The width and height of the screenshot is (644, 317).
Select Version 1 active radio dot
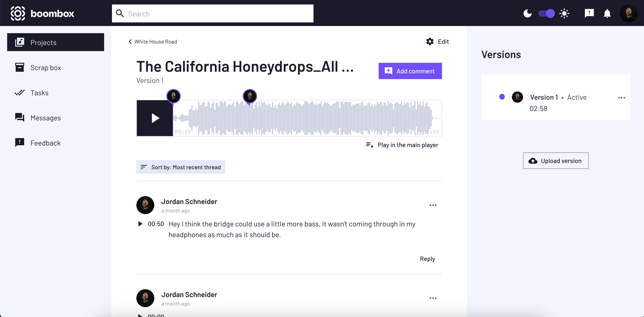tap(502, 97)
